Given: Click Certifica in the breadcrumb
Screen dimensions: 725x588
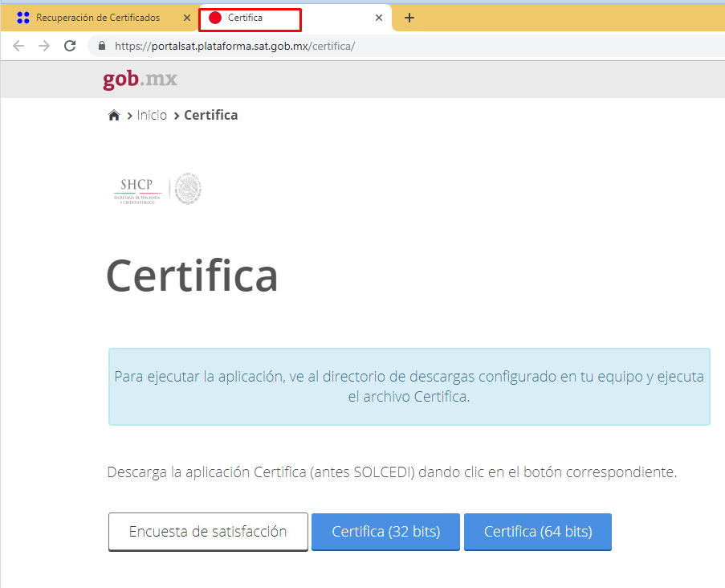Looking at the screenshot, I should [211, 115].
